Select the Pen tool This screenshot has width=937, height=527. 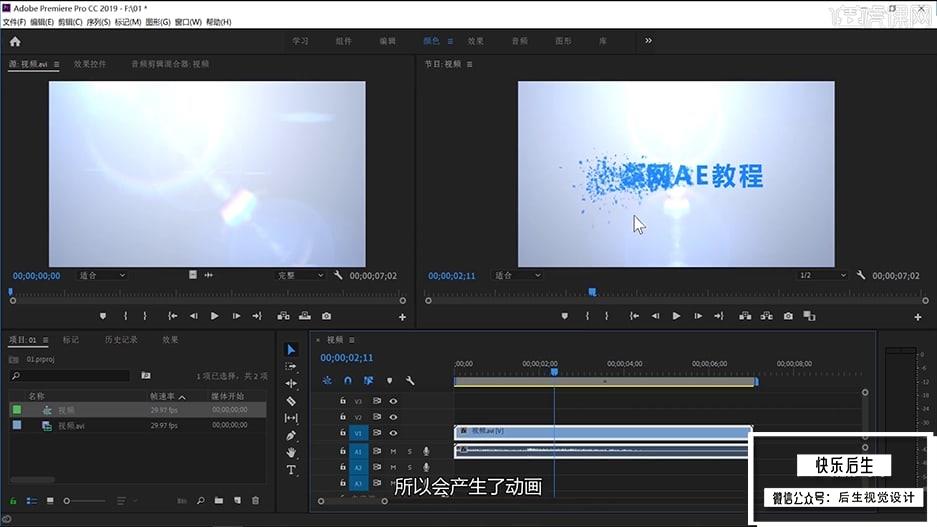(x=291, y=436)
